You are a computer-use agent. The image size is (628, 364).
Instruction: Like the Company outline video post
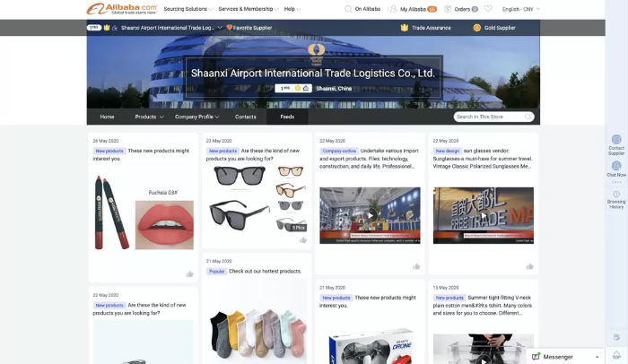416,266
